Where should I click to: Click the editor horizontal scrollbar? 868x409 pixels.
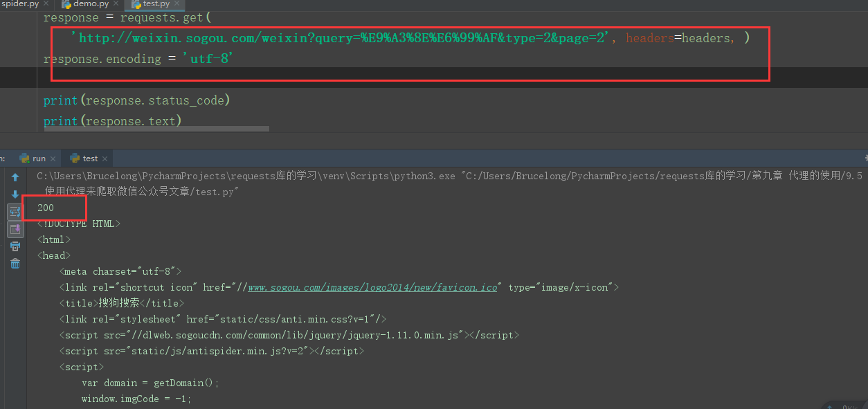click(156, 128)
